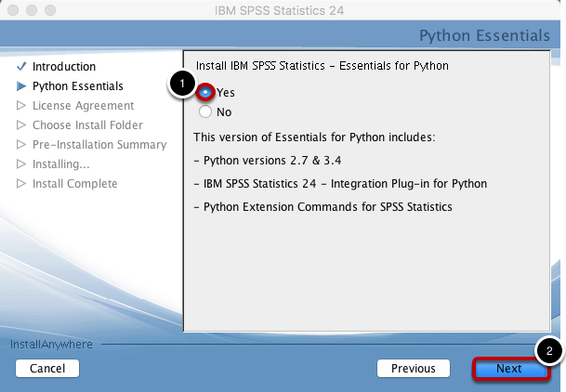Screen dimensions: 566x392
Task: Click the window close button
Action: click(x=13, y=10)
